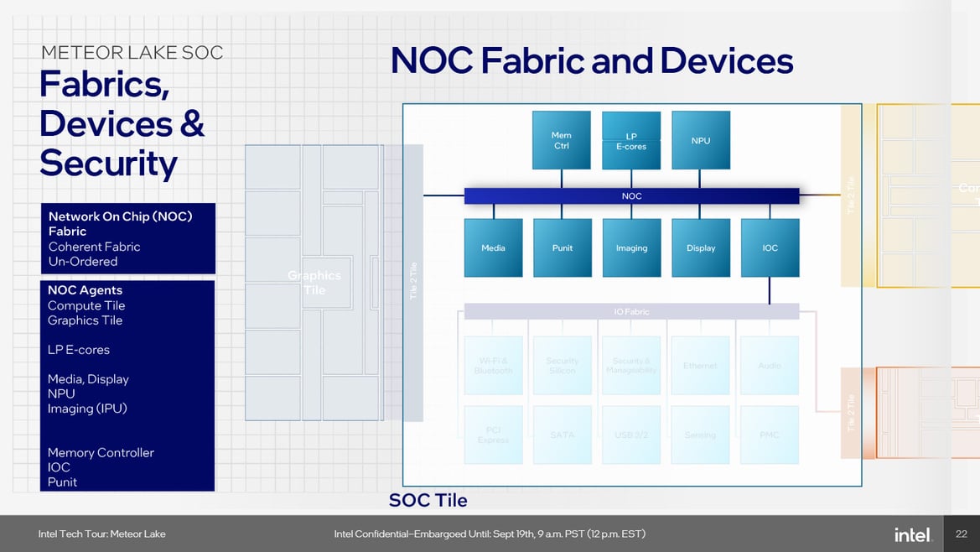This screenshot has width=980, height=552.
Task: Click Media, Display in agents list
Action: coord(88,379)
